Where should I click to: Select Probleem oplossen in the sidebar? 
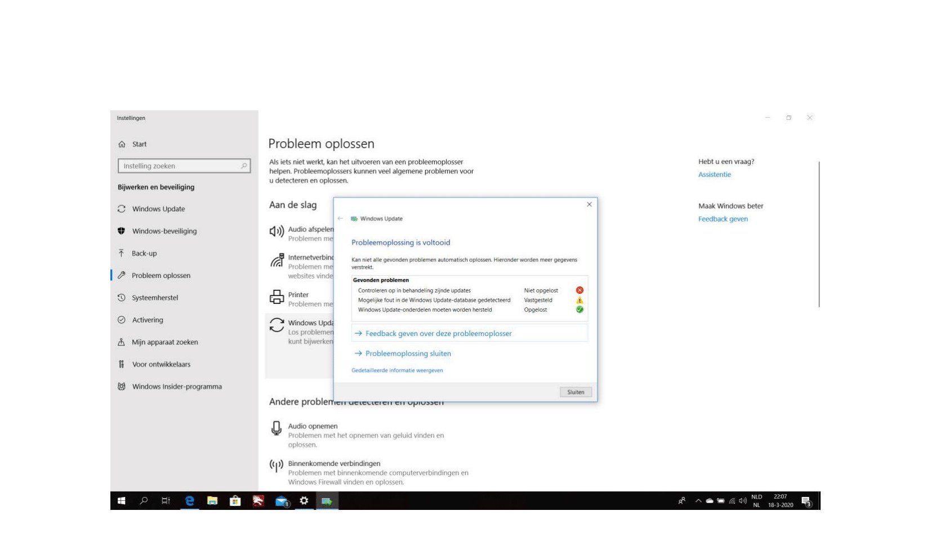(x=161, y=275)
